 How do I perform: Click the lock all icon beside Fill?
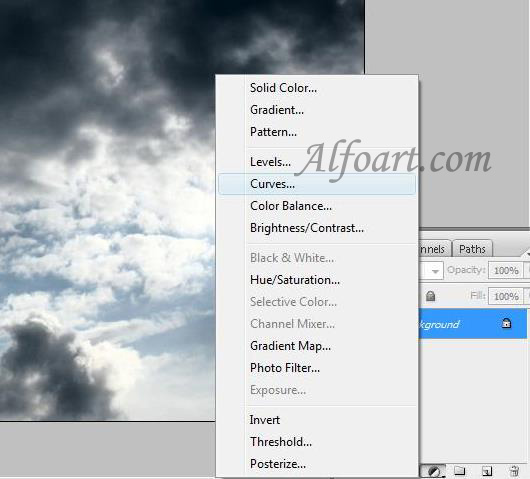click(x=430, y=296)
